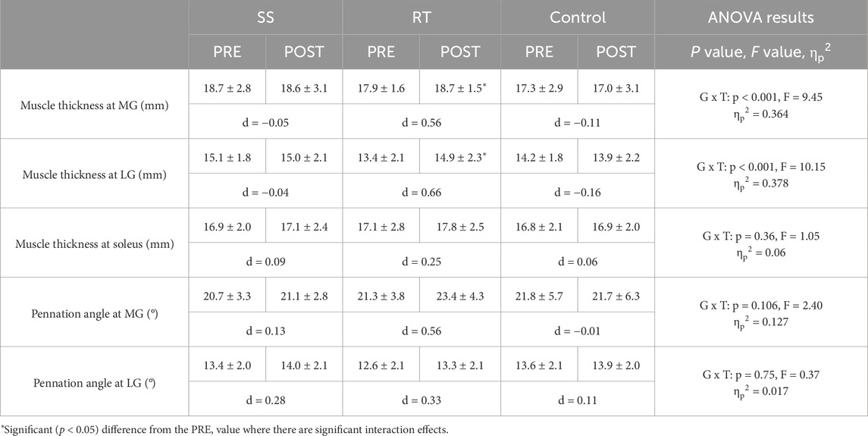The width and height of the screenshot is (868, 436).
Task: Select the 'P value, F value' subheader
Action: pyautogui.click(x=760, y=52)
